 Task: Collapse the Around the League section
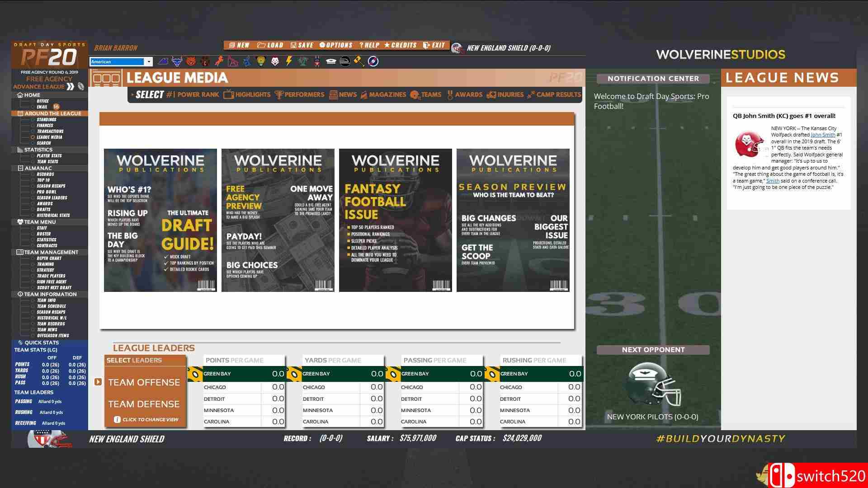tap(20, 113)
